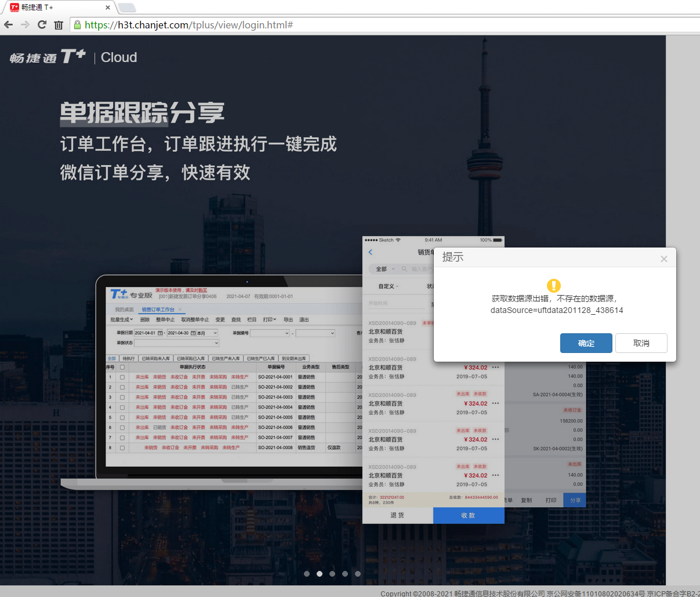The width and height of the screenshot is (700, 597).
Task: Jump to the fourth carousel slide dot
Action: (x=345, y=574)
